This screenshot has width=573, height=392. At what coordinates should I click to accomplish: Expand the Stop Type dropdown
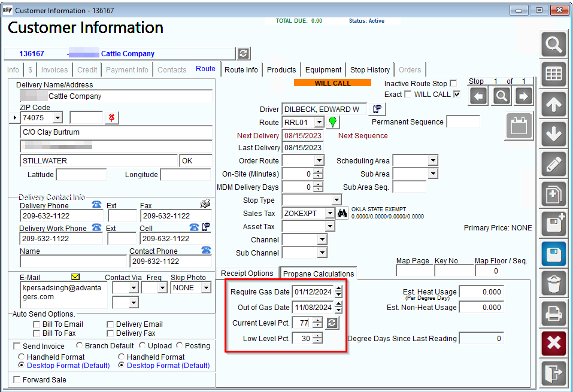tap(336, 200)
